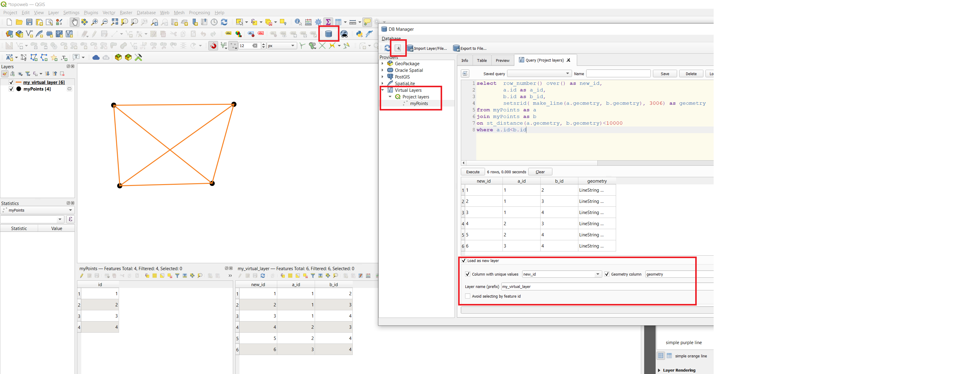The image size is (980, 374).
Task: Click the Delete saved query button
Action: tap(691, 74)
